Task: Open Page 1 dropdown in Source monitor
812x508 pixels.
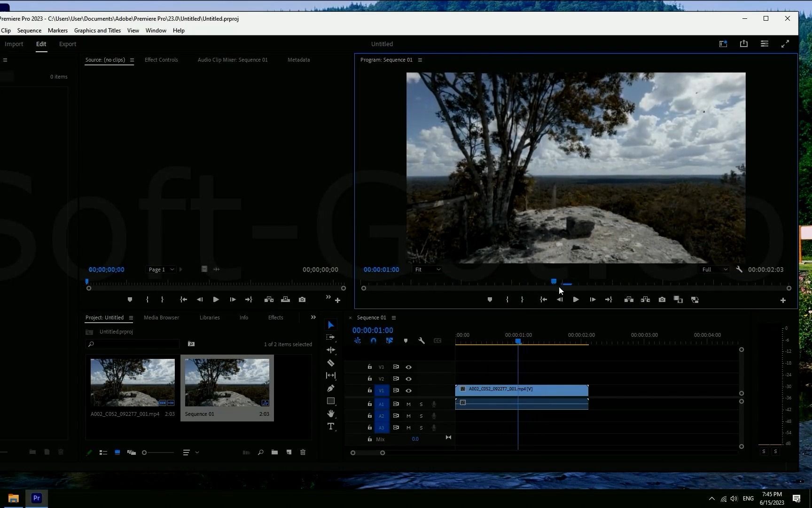Action: click(161, 270)
